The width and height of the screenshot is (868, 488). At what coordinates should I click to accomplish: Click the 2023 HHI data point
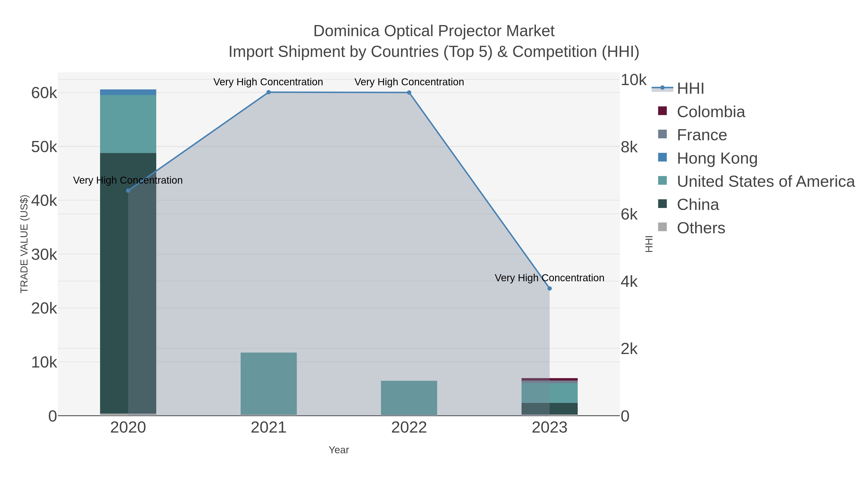(549, 289)
